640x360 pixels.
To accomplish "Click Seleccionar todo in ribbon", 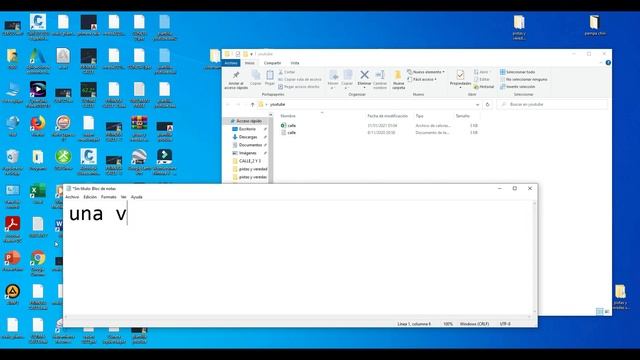I will coord(518,72).
